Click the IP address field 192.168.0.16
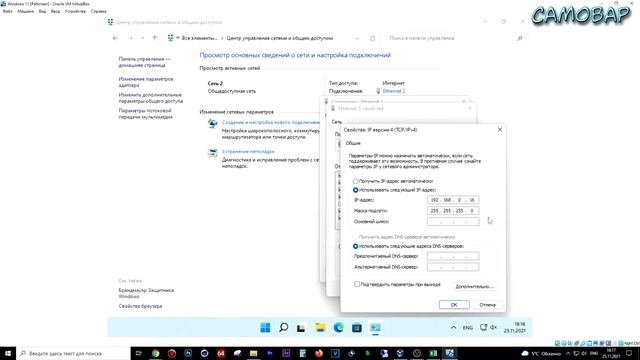Image resolution: width=640 pixels, height=360 pixels. click(453, 200)
